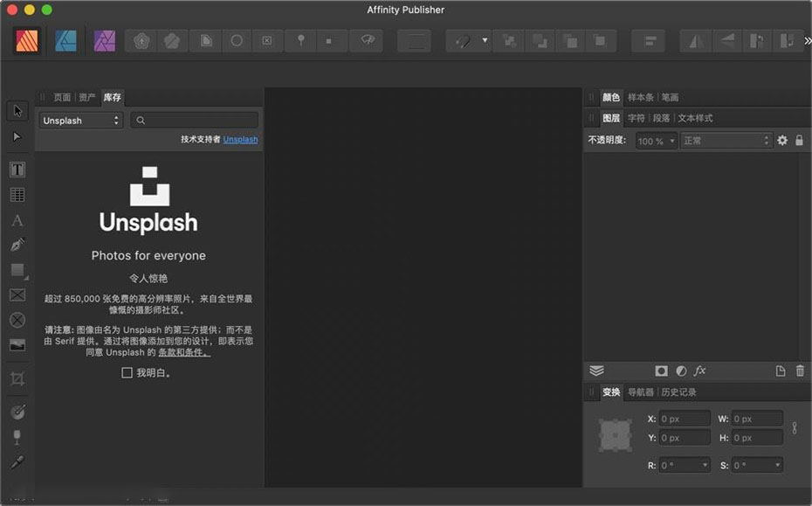Tick the 我明白 checkbox

[x=127, y=373]
